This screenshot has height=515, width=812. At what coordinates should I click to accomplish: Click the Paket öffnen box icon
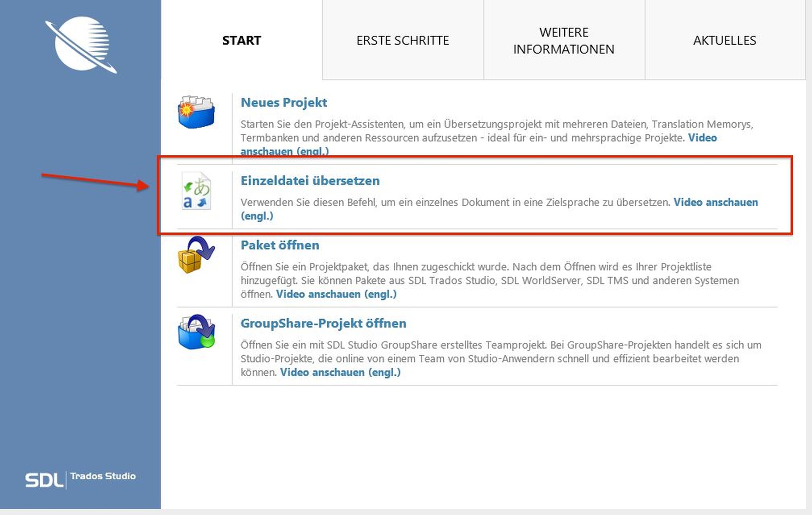point(196,255)
